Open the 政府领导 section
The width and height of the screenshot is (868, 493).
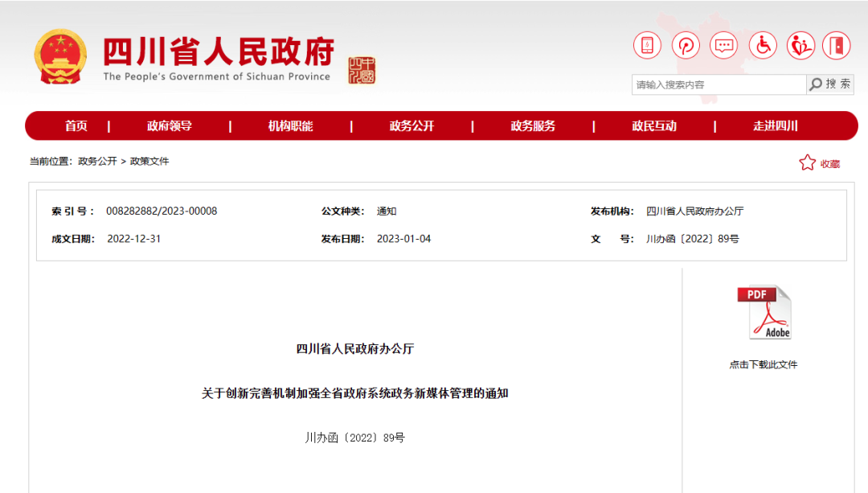[169, 125]
